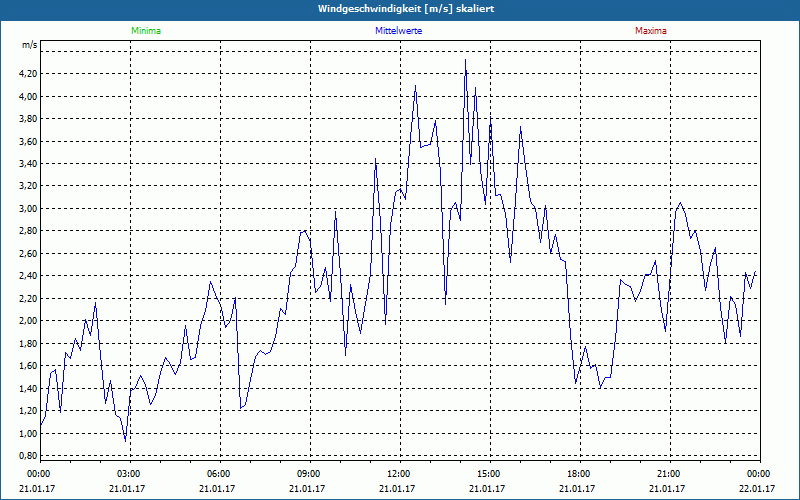
Task: Click the 3,00 y-axis value
Action: coord(28,209)
